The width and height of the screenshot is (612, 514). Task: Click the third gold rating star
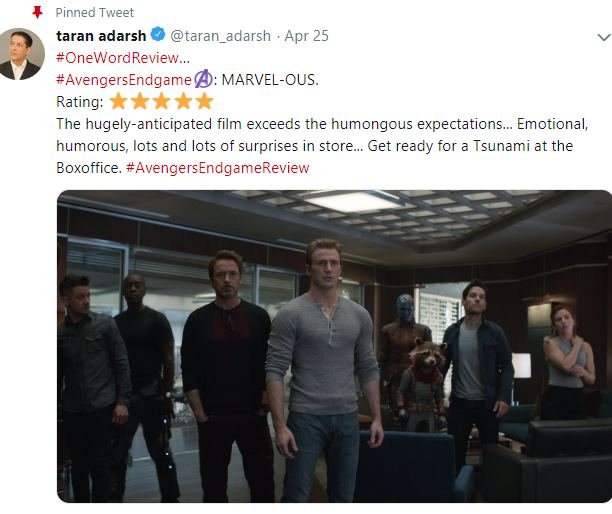click(161, 101)
